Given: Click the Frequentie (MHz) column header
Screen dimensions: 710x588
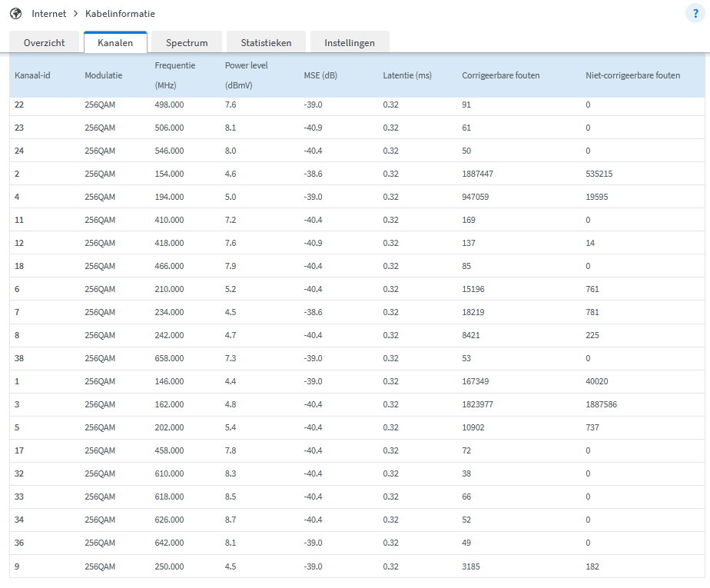Looking at the screenshot, I should pos(174,75).
